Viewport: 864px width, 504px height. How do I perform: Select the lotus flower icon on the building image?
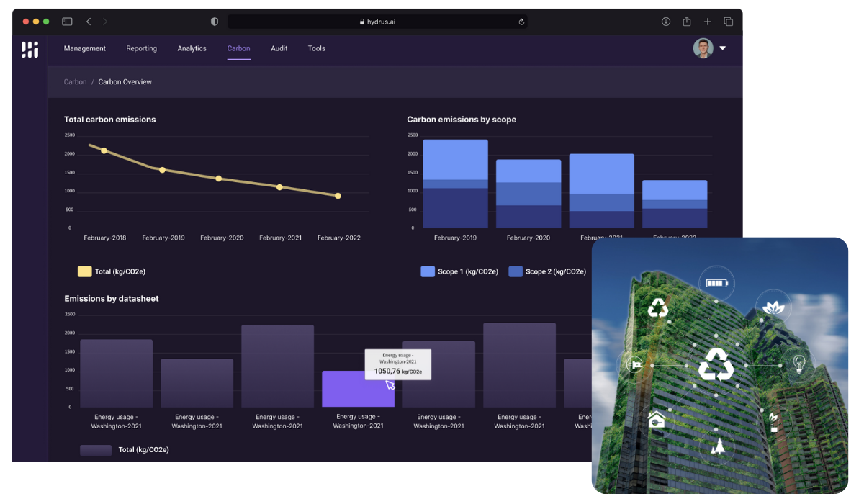point(773,306)
